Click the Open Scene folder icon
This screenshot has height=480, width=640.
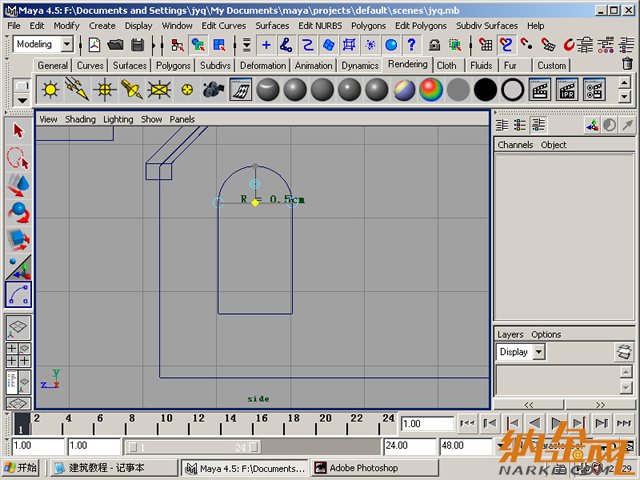[116, 44]
